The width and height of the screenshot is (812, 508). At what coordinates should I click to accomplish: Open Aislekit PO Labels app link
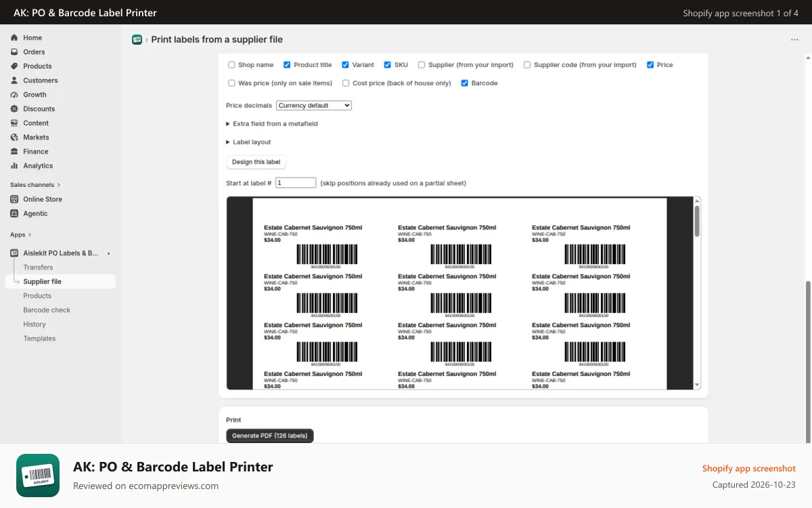pos(60,253)
